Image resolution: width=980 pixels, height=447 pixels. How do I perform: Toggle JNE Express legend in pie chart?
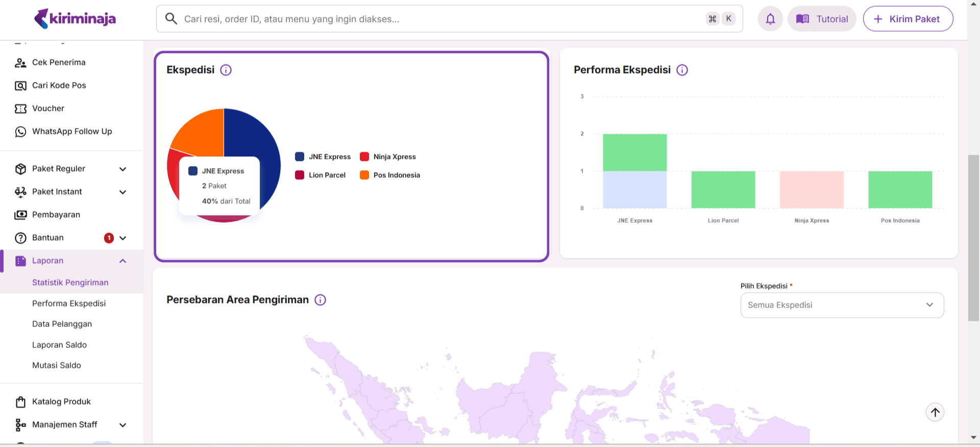[x=323, y=157]
